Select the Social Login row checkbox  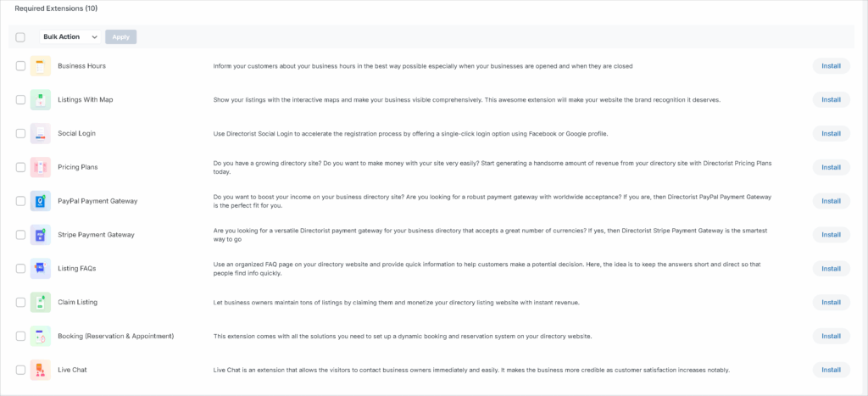click(x=20, y=134)
